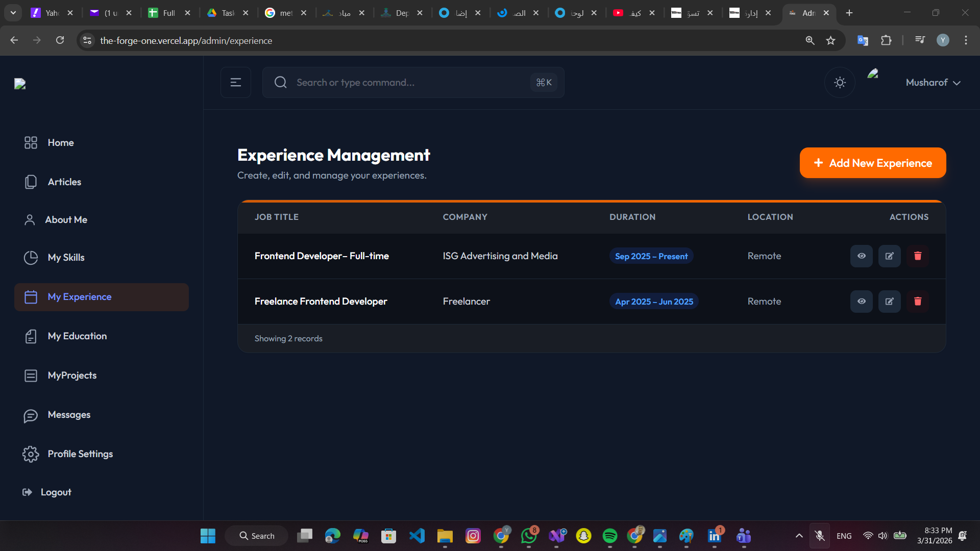
Task: Toggle light/dark theme sun button
Action: tap(840, 82)
